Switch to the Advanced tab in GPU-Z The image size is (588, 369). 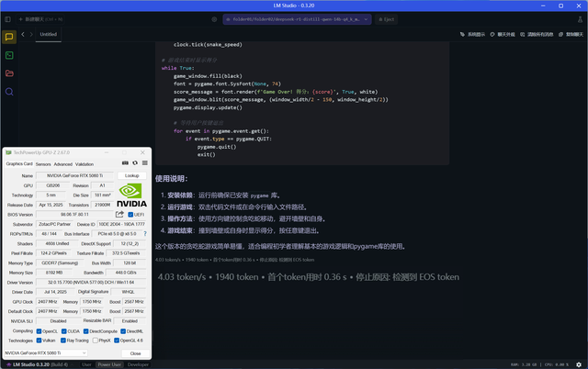[x=63, y=164]
